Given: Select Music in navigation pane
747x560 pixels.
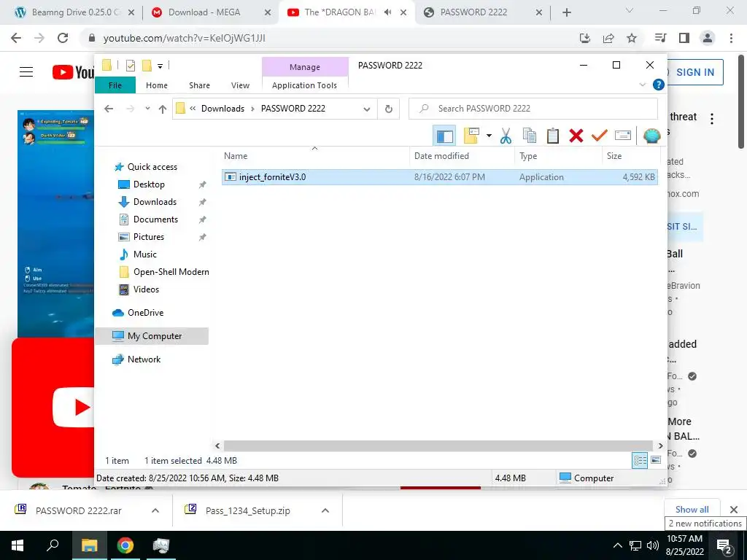Looking at the screenshot, I should [x=145, y=254].
